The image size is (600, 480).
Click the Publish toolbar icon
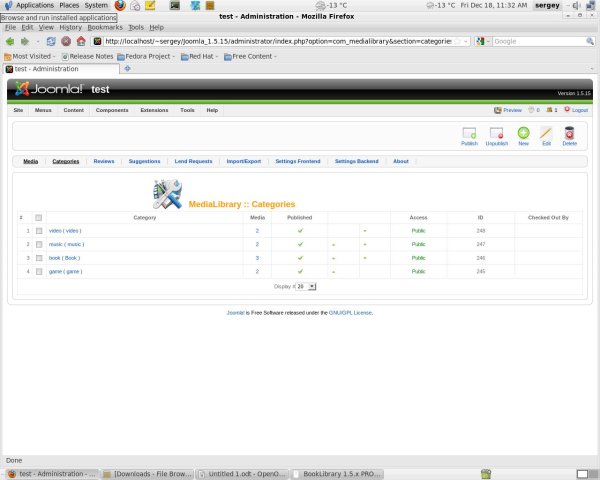469,133
